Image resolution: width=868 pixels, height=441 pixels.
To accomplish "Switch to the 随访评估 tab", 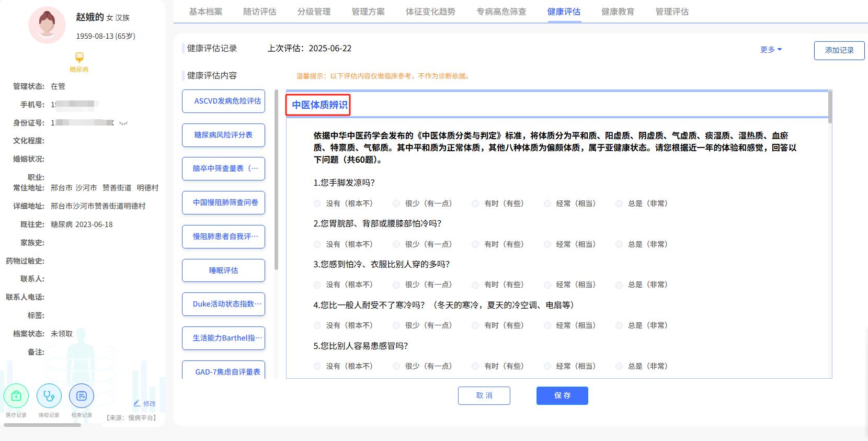I will pyautogui.click(x=260, y=12).
